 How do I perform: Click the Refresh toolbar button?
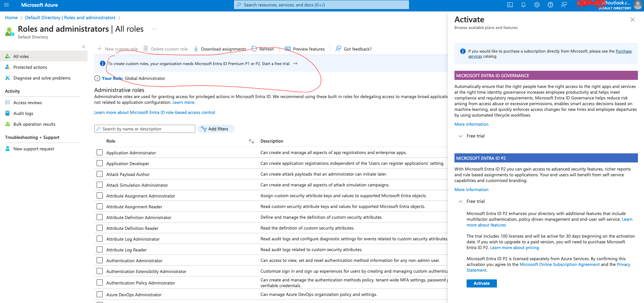[x=263, y=49]
